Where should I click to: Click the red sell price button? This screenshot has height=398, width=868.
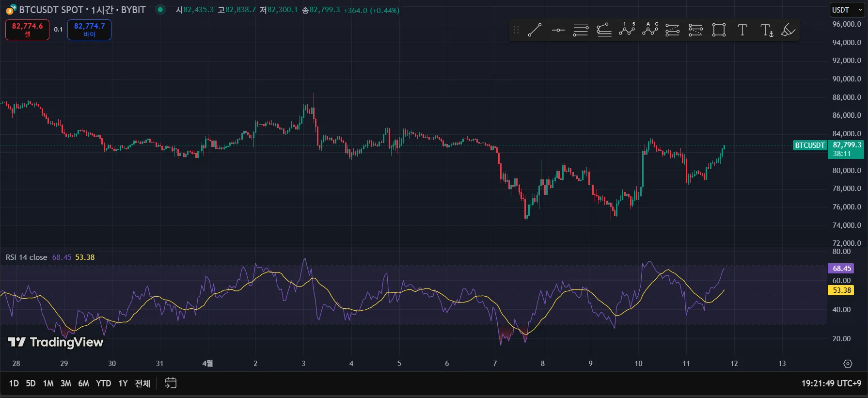click(x=27, y=30)
